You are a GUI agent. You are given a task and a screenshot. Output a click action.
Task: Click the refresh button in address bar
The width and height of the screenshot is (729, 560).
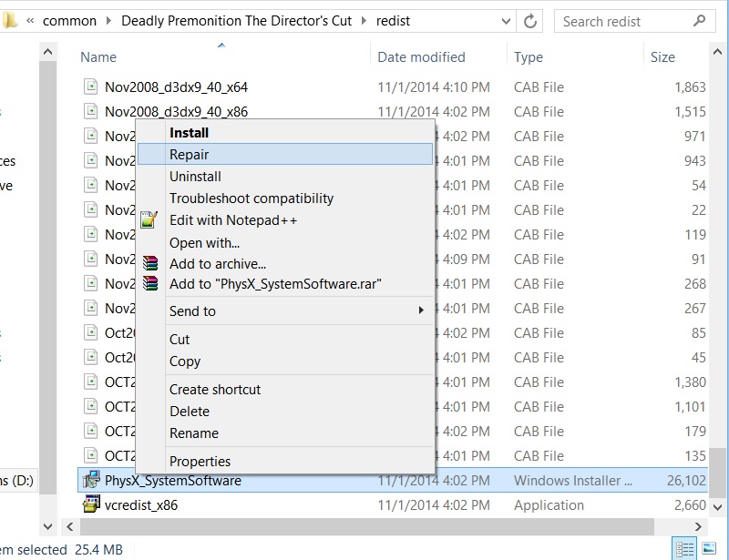point(530,21)
